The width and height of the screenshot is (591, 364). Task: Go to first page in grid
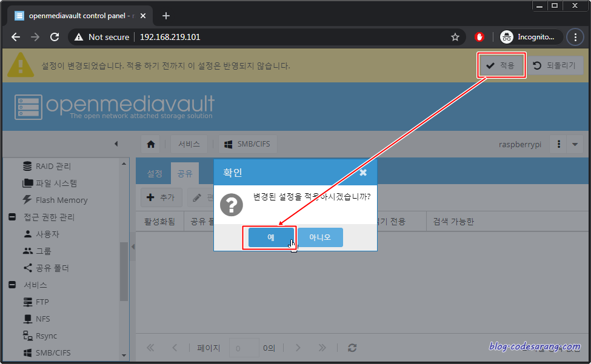click(x=150, y=348)
